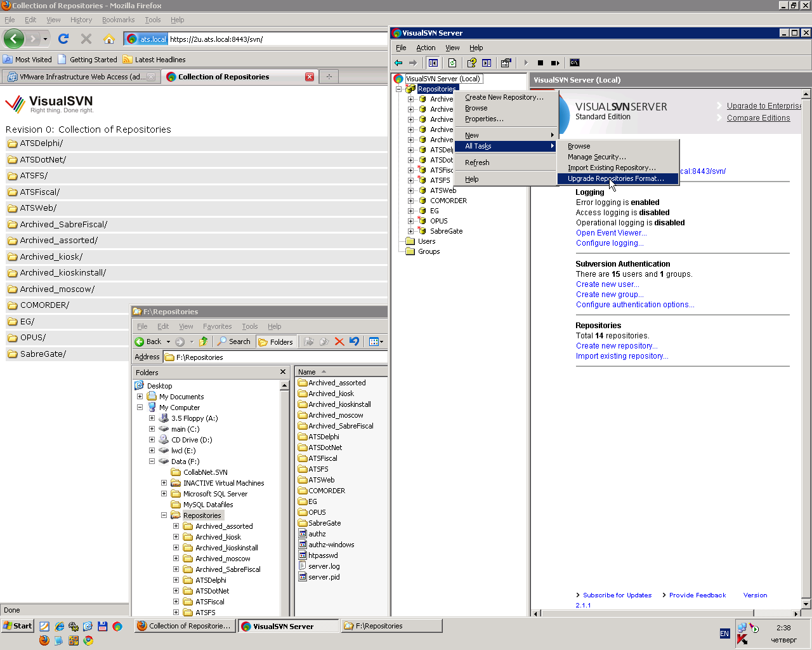Image resolution: width=812 pixels, height=650 pixels.
Task: Open the Help question-mark icon in VisualSVN toolbar
Action: [x=471, y=63]
